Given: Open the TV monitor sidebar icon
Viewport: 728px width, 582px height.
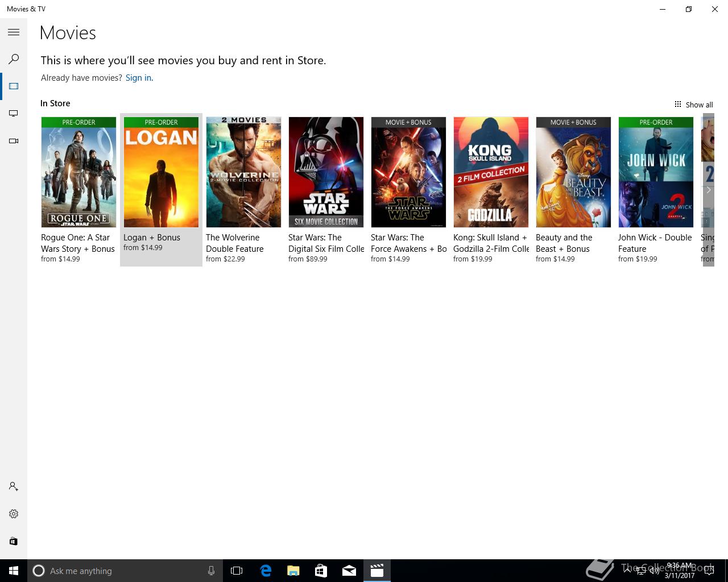Looking at the screenshot, I should (14, 114).
